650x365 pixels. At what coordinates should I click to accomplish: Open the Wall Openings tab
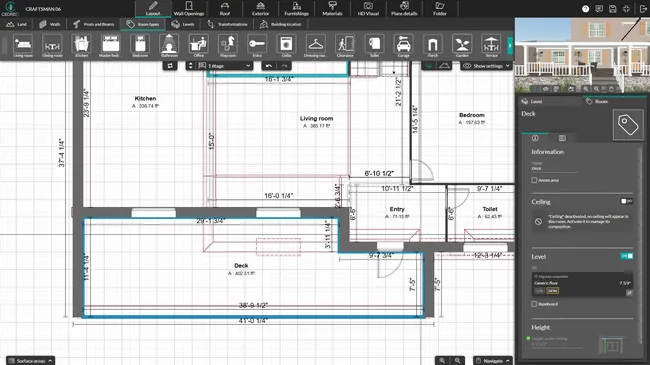tap(189, 9)
